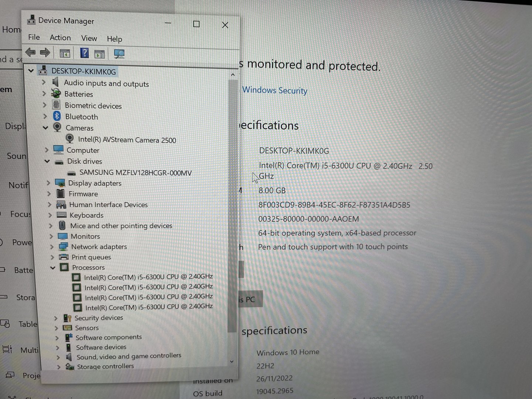Click the Show/Hide Console Tree toolbar icon
Screen dimensions: 532x399
pos(65,54)
